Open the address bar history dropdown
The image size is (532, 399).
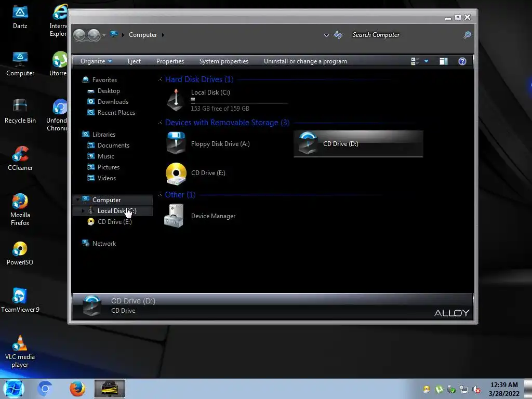pos(326,35)
